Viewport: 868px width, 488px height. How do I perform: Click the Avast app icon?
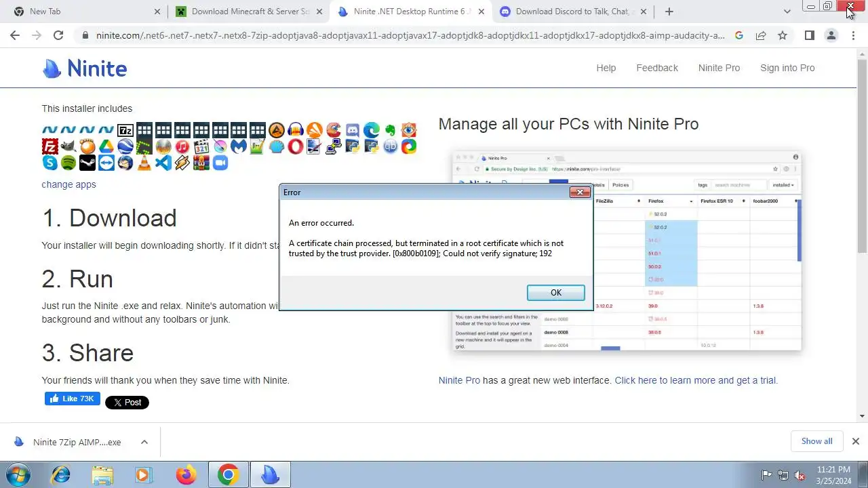315,130
